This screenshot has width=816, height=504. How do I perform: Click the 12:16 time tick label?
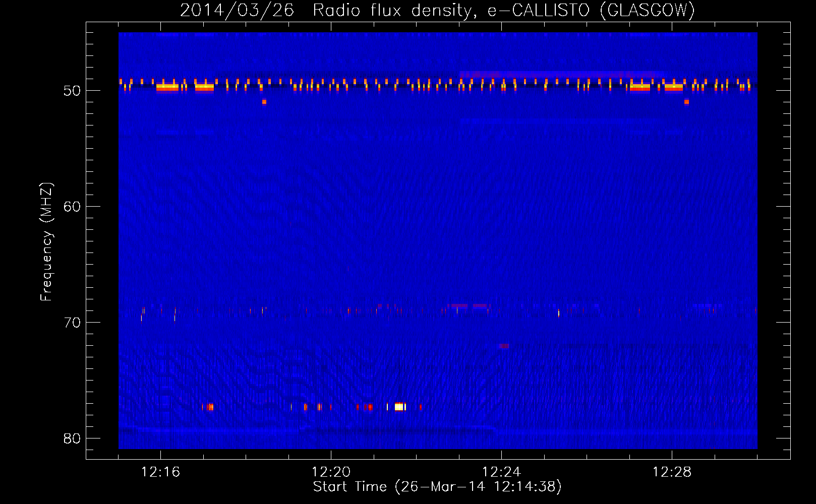pos(160,472)
